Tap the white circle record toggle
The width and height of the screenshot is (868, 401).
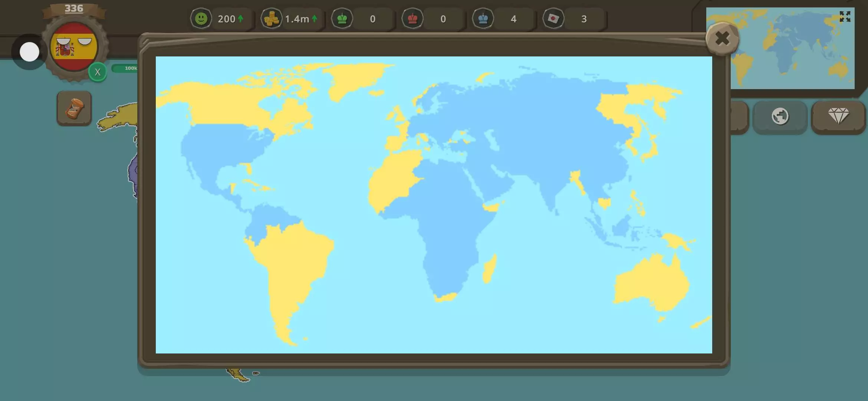(x=29, y=52)
